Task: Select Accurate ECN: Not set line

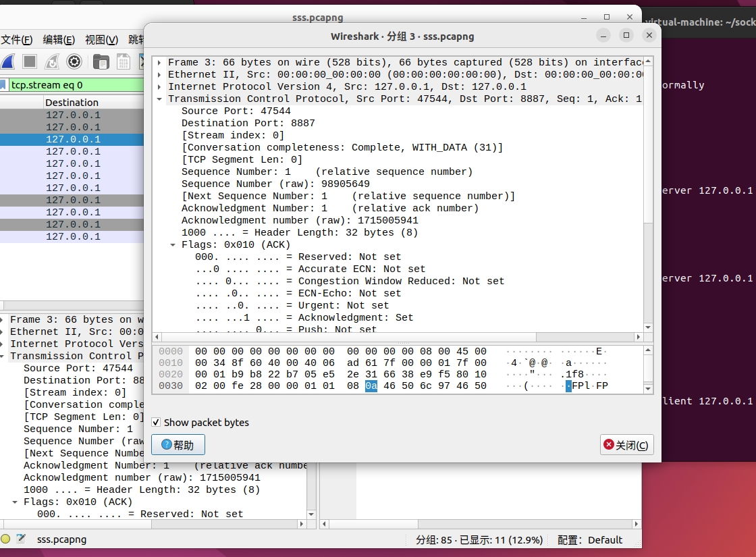Action: [310, 269]
